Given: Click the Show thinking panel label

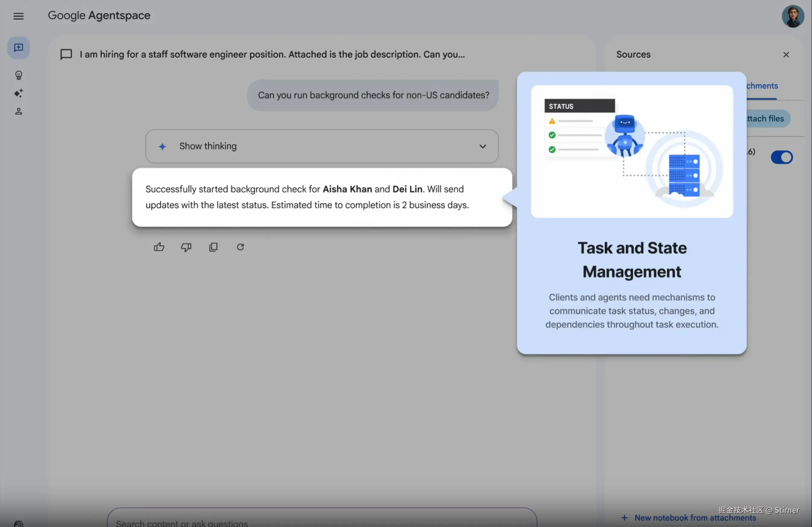Looking at the screenshot, I should [x=208, y=146].
